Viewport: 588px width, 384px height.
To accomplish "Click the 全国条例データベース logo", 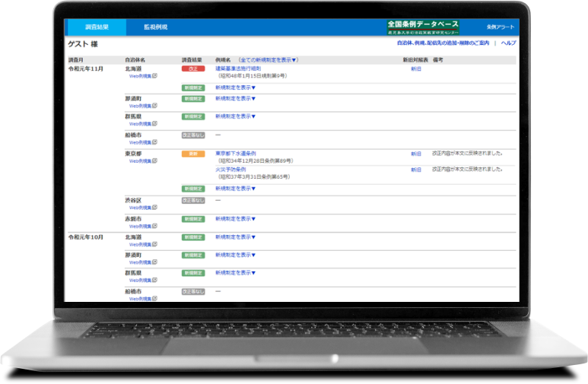I will point(422,27).
